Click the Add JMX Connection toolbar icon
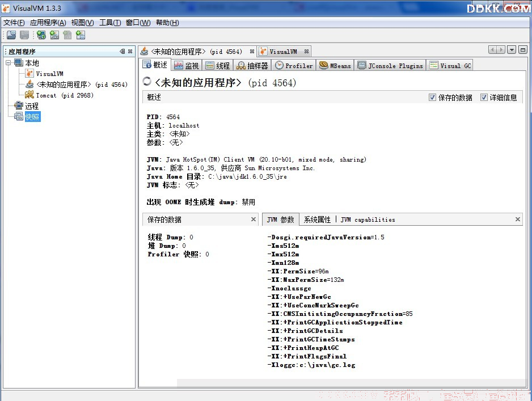 click(x=54, y=35)
